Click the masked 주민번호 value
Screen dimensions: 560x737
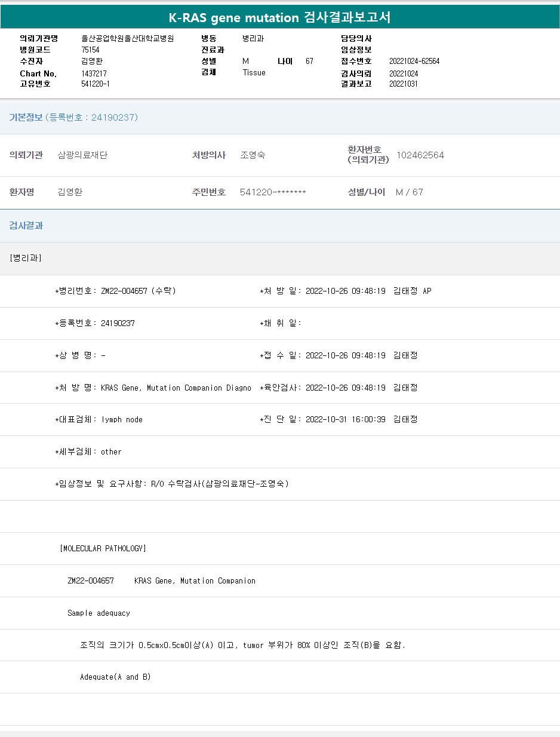273,192
